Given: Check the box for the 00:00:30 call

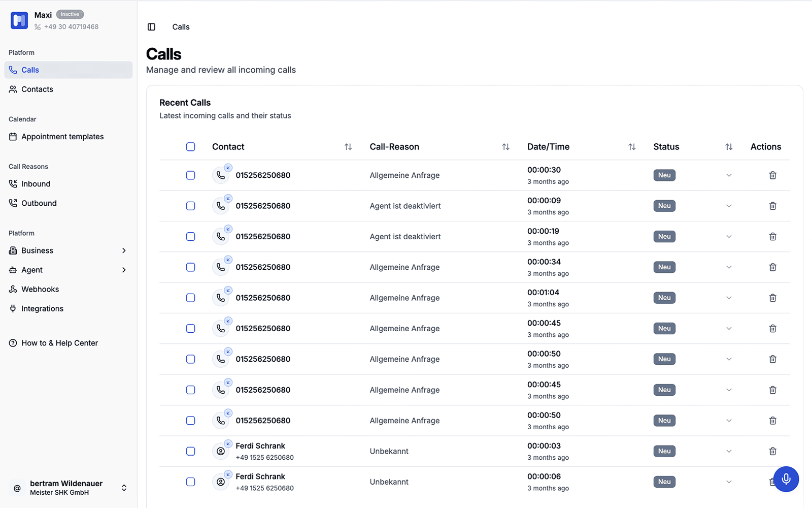Looking at the screenshot, I should [191, 175].
